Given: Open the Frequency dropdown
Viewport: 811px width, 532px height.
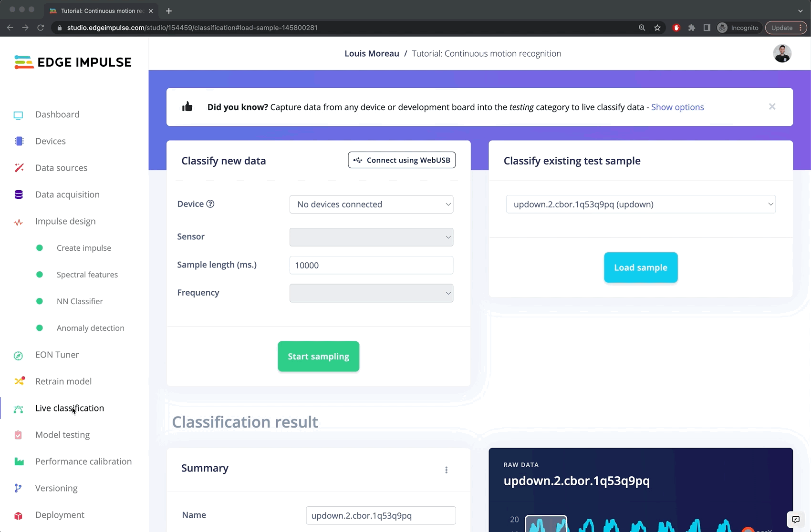Looking at the screenshot, I should (x=371, y=293).
